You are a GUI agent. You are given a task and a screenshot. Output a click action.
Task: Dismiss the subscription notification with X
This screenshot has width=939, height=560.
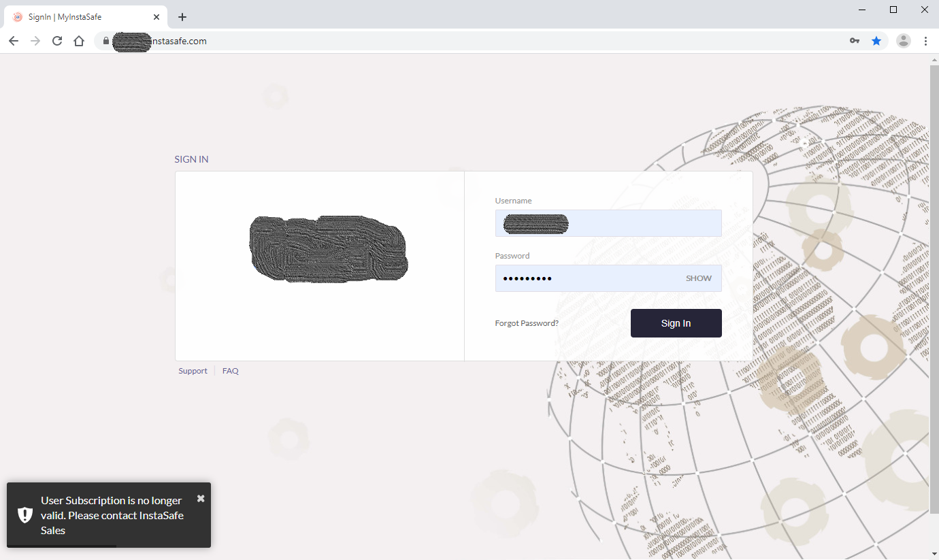[201, 498]
